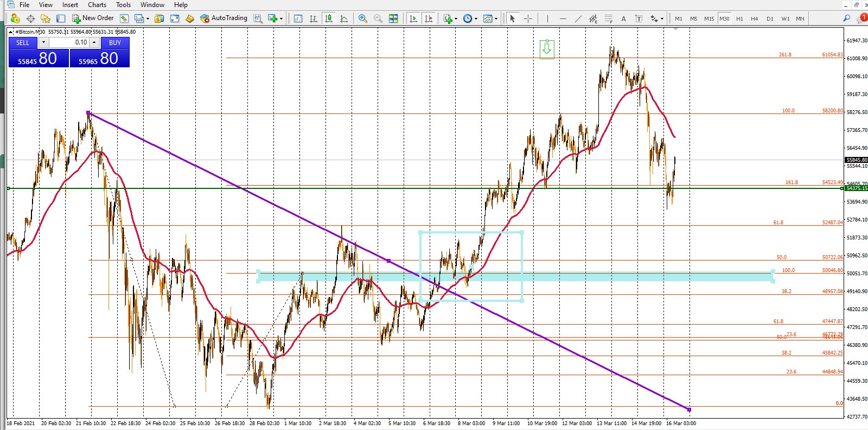868x430 pixels.
Task: Switch to M1 timeframe
Action: [679, 18]
